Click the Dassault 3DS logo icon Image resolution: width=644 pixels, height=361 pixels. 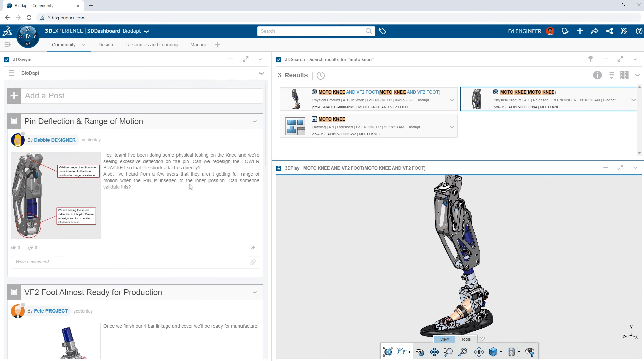pyautogui.click(x=7, y=31)
